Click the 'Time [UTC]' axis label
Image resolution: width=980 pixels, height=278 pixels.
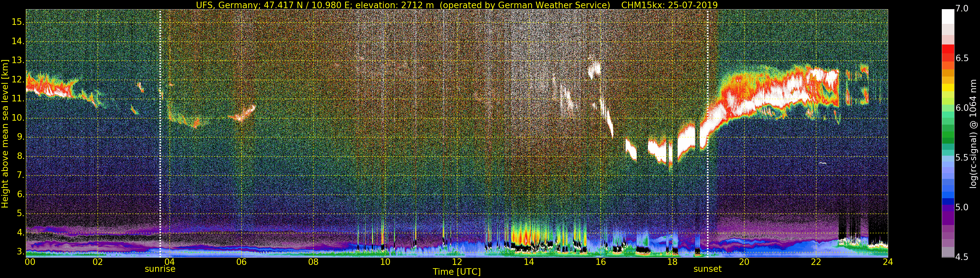pyautogui.click(x=457, y=272)
